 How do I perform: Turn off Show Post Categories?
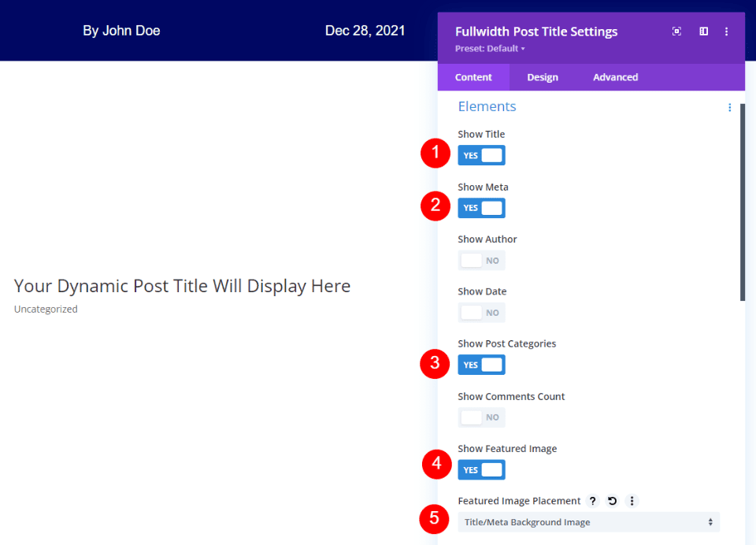[481, 364]
